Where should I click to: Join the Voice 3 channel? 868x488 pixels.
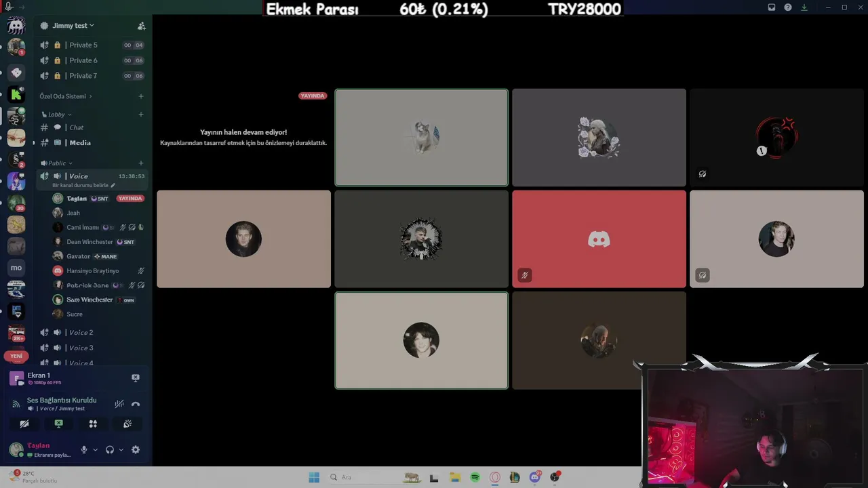point(92,348)
